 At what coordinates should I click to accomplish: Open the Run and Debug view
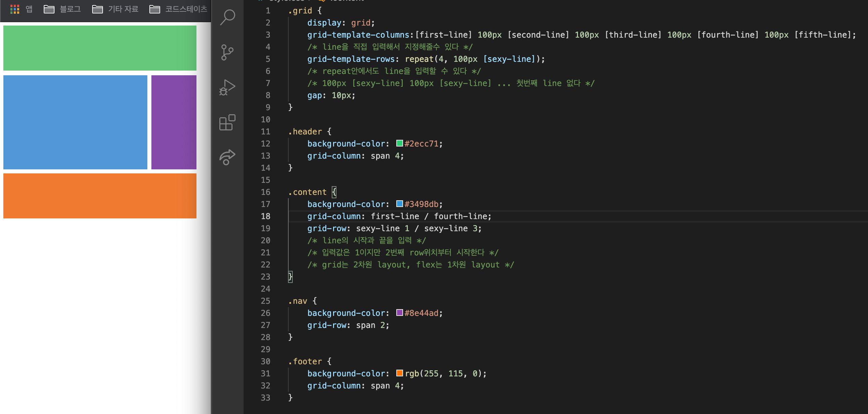coord(227,87)
